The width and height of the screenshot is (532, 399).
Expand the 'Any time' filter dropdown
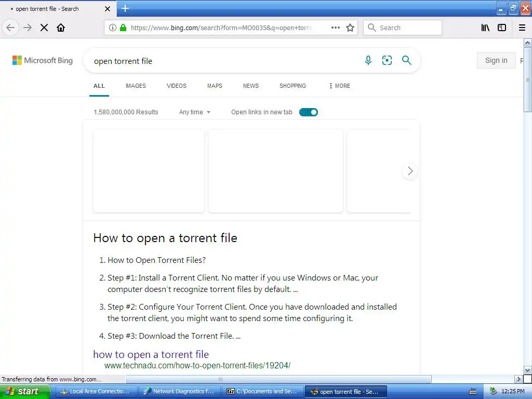point(195,112)
